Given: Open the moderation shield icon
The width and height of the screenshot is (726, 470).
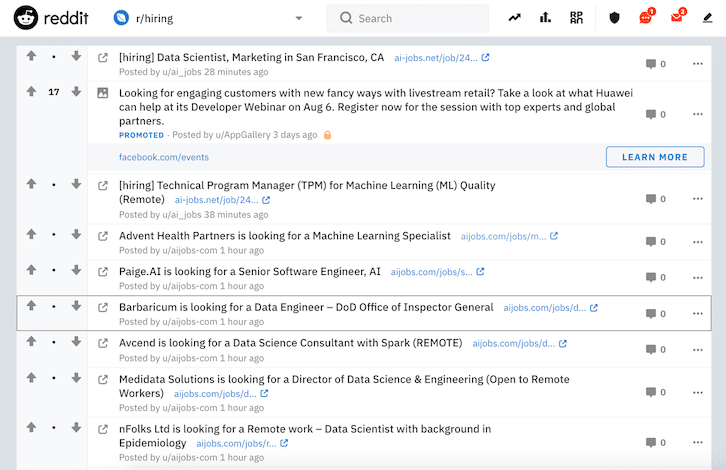Looking at the screenshot, I should [x=614, y=18].
